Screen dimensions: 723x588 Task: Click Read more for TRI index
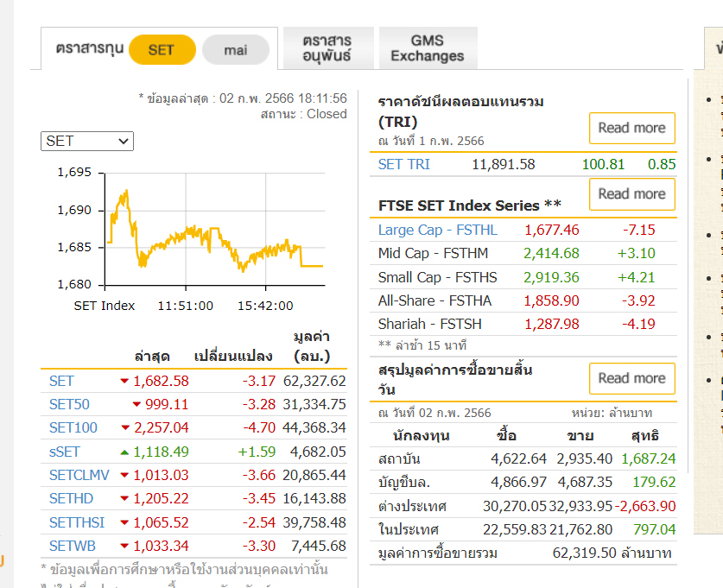point(631,128)
